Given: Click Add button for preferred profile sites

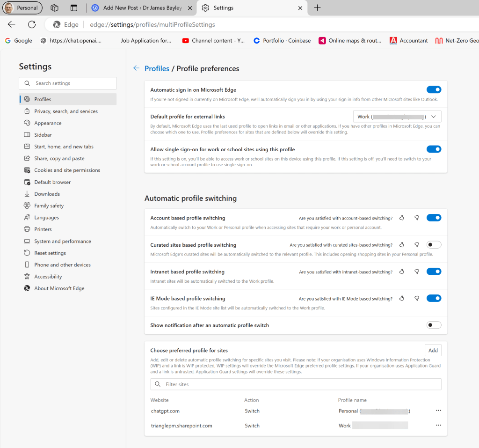Looking at the screenshot, I should click(x=433, y=350).
